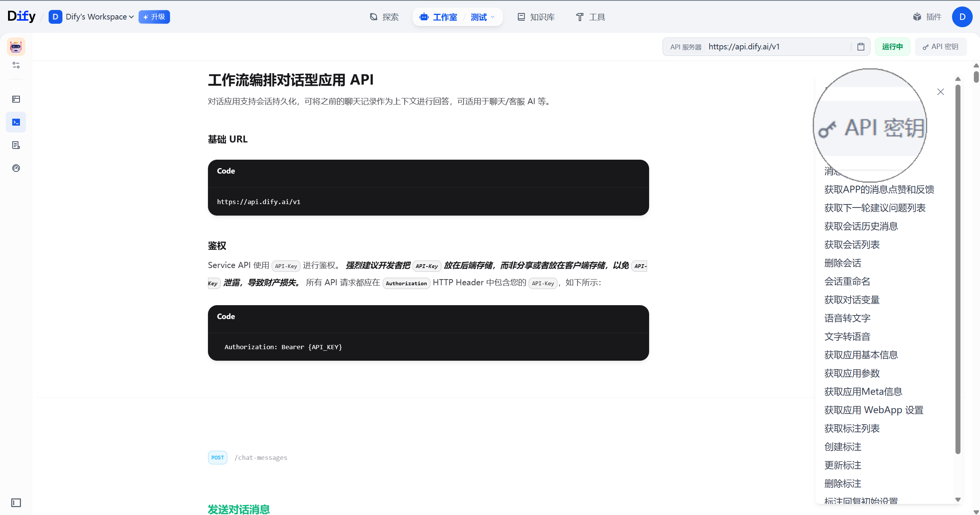
Task: Jump to 获取会话历史消息 section
Action: click(861, 226)
